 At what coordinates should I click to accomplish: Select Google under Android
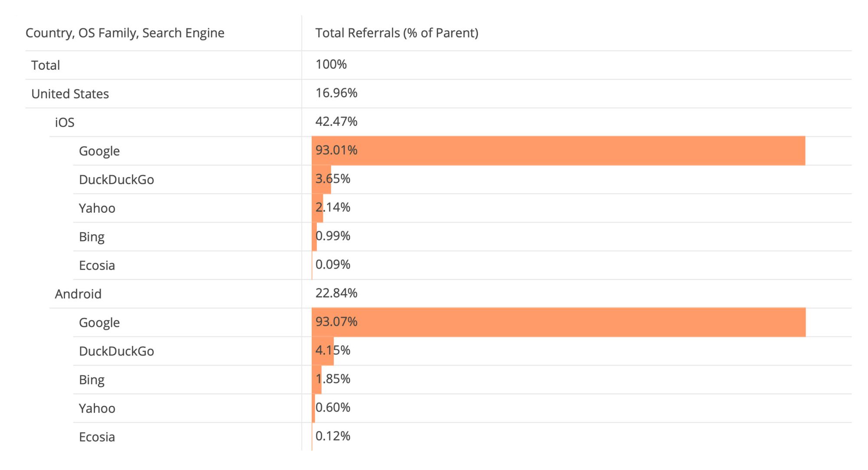click(99, 323)
